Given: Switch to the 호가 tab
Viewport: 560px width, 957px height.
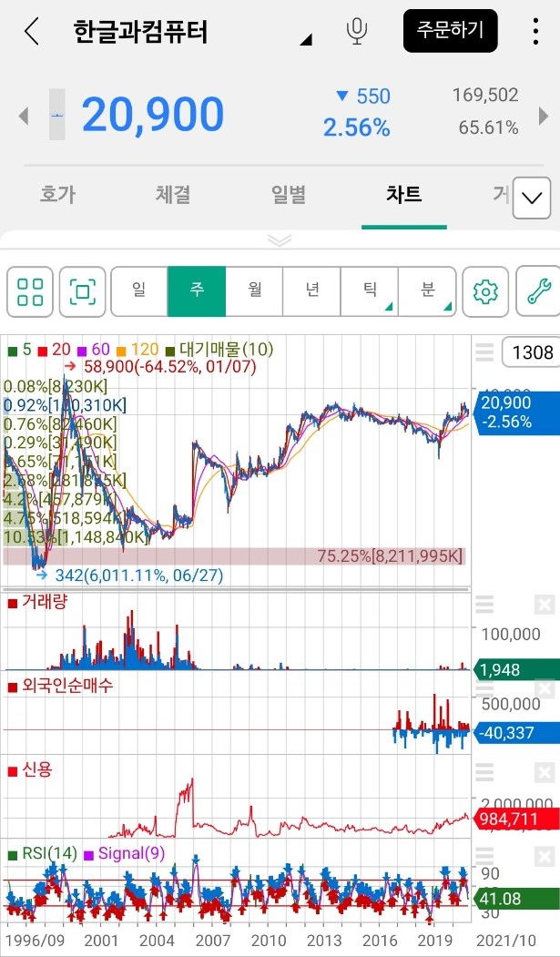Looking at the screenshot, I should click(x=58, y=195).
